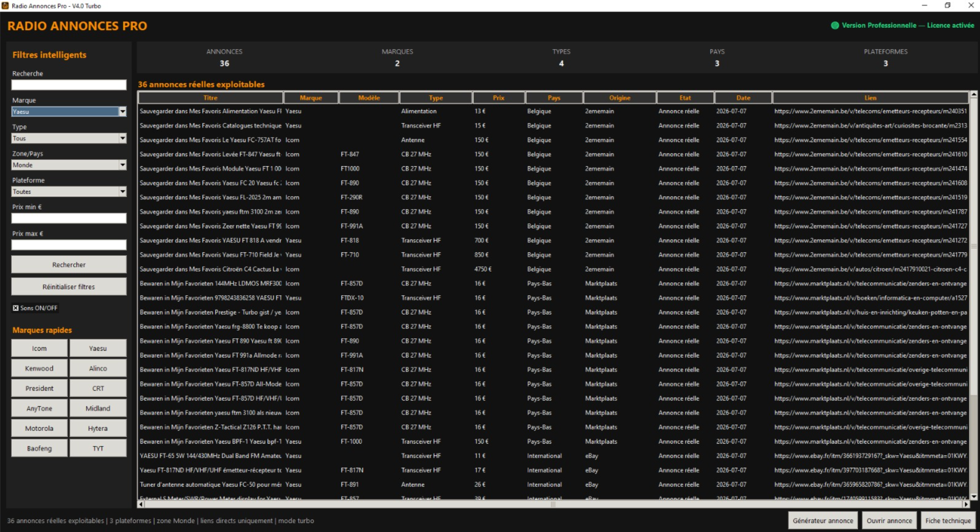
Task: Click the horizontal scroll right arrow
Action: [966, 504]
